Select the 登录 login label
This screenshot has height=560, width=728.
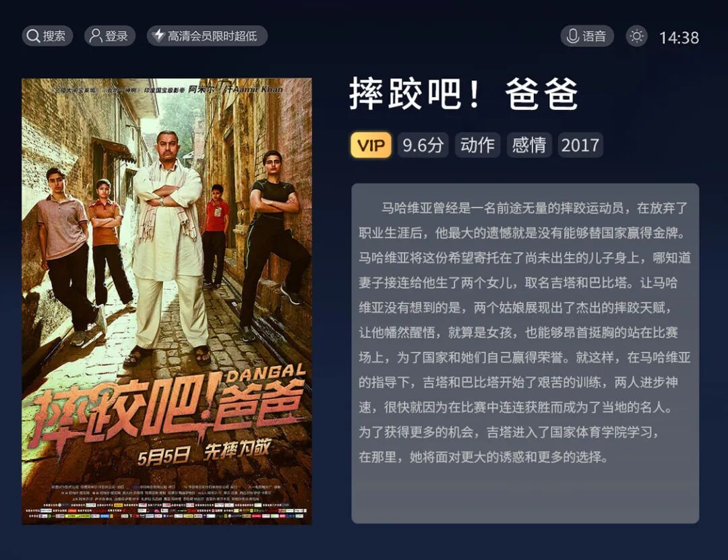click(116, 36)
